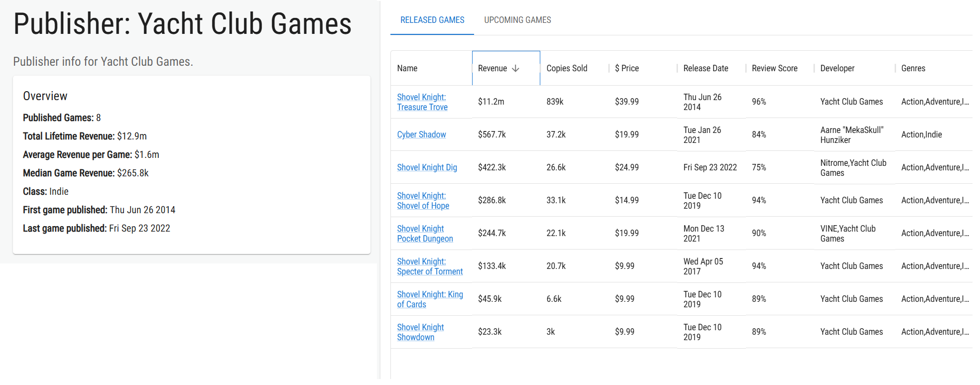Click the Fri Sep 23 2022 release date cell
Image resolution: width=980 pixels, height=385 pixels.
pos(712,167)
